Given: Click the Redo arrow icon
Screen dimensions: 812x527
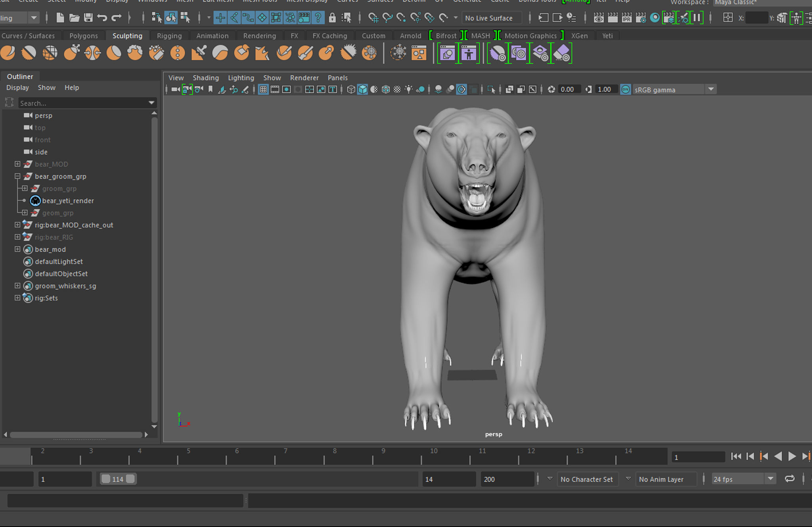Looking at the screenshot, I should point(116,17).
